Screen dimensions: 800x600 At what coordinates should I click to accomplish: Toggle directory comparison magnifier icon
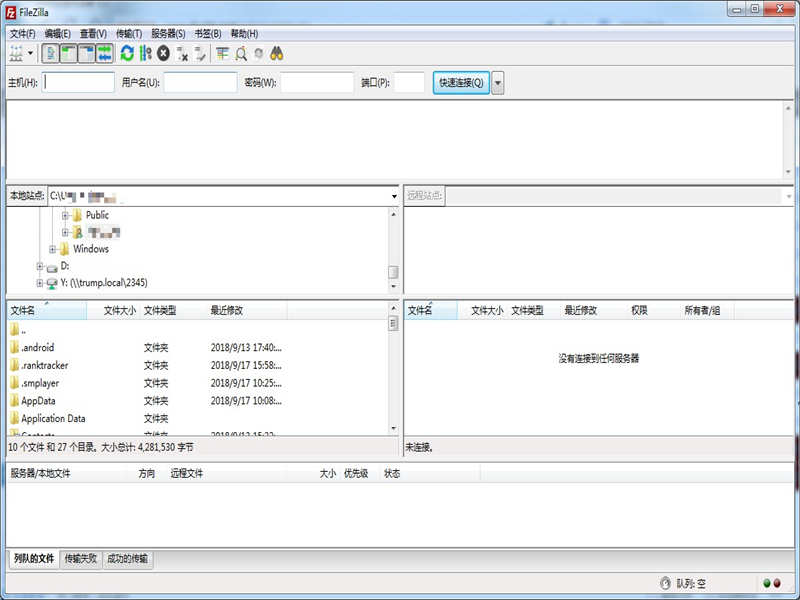[241, 53]
